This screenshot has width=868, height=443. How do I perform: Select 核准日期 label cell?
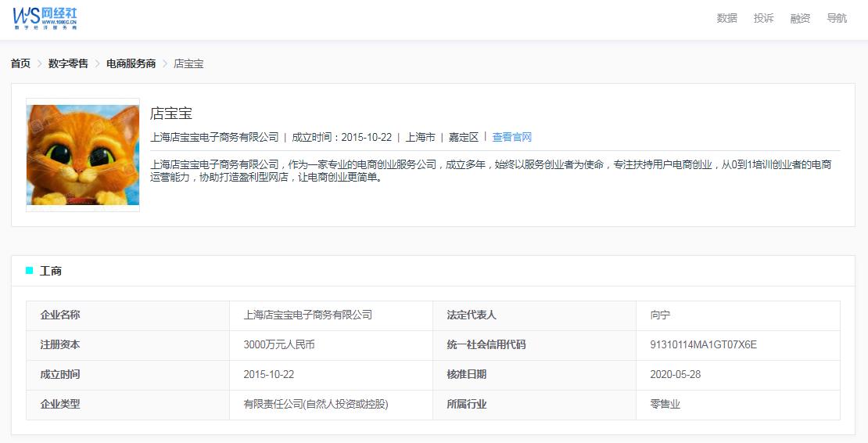click(x=534, y=376)
